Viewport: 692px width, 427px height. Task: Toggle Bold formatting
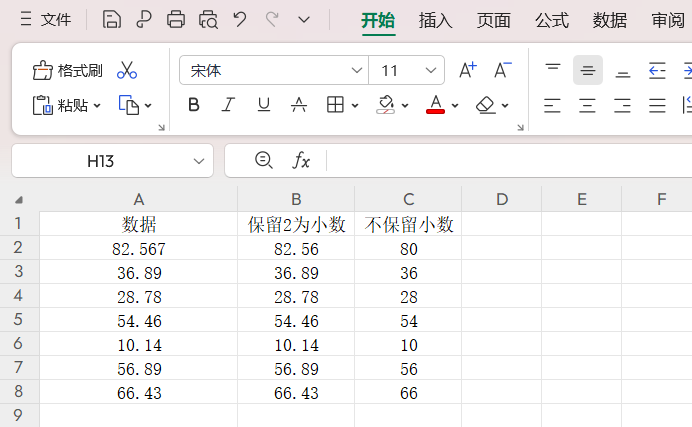(194, 105)
